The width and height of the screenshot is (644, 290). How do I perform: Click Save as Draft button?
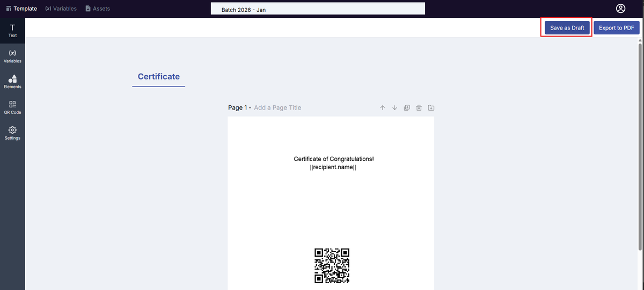pos(567,27)
